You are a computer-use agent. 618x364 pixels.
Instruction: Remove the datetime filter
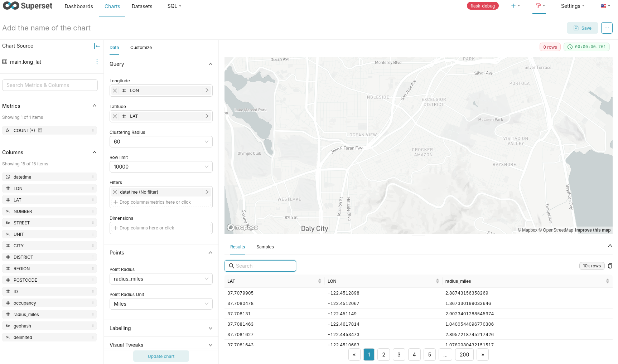[x=115, y=192]
